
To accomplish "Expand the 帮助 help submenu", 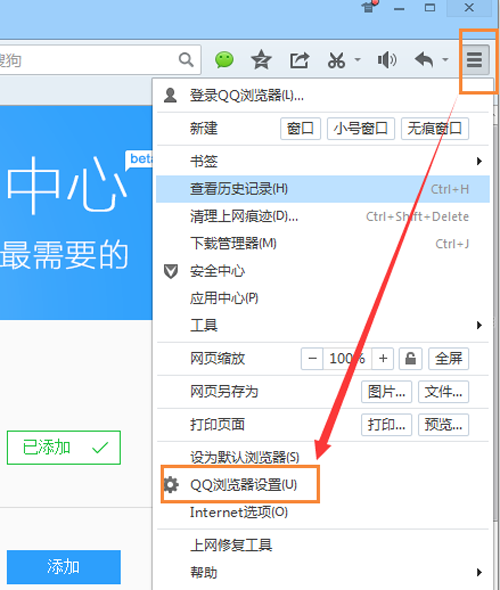I will pyautogui.click(x=323, y=573).
